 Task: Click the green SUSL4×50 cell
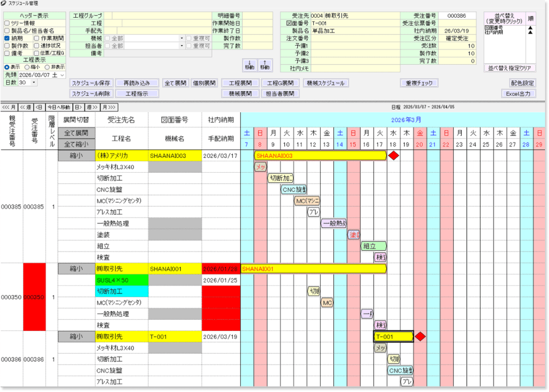click(x=122, y=280)
